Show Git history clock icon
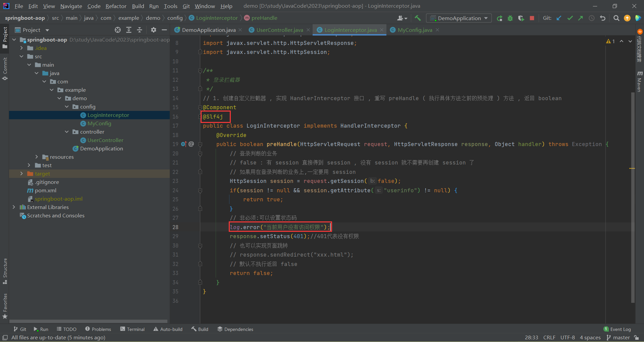Screen dimensions: 644x342 (592, 18)
